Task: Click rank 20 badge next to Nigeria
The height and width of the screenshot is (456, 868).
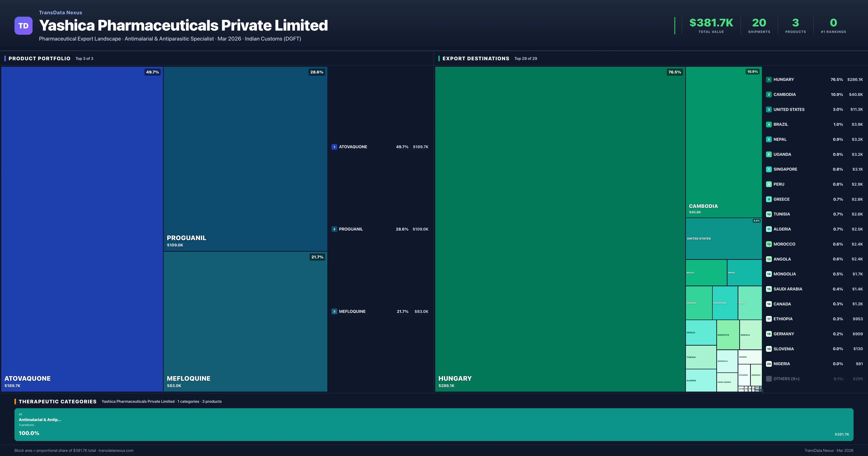Action: (769, 364)
